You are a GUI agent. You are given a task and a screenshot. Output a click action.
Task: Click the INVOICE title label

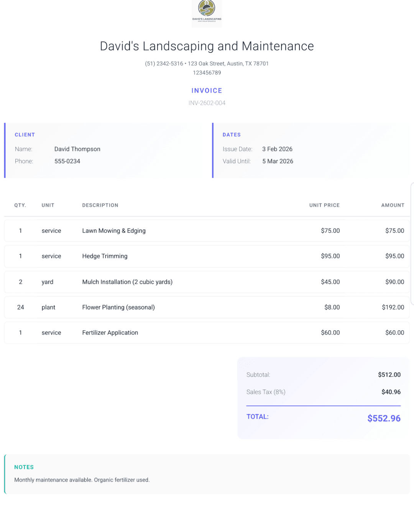(x=207, y=91)
